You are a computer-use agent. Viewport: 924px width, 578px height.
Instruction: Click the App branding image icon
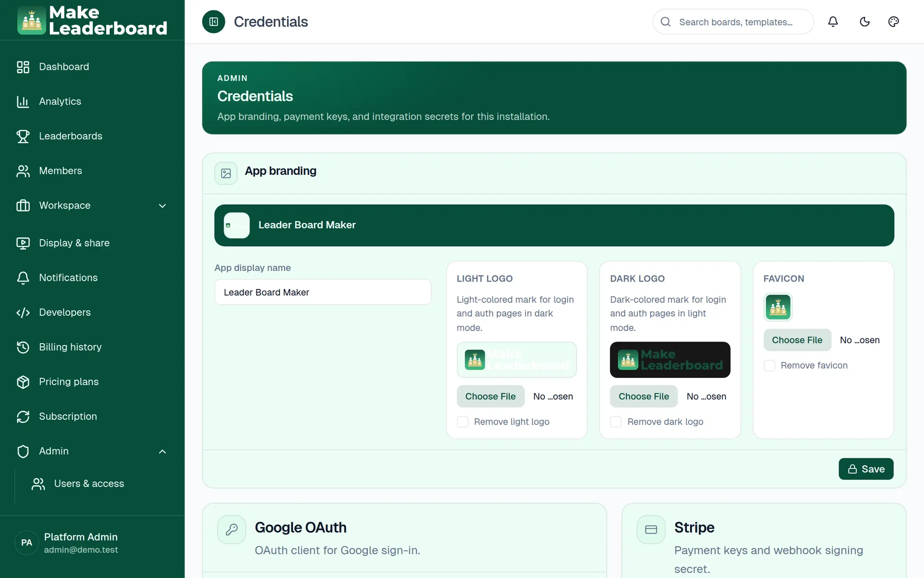pyautogui.click(x=226, y=173)
